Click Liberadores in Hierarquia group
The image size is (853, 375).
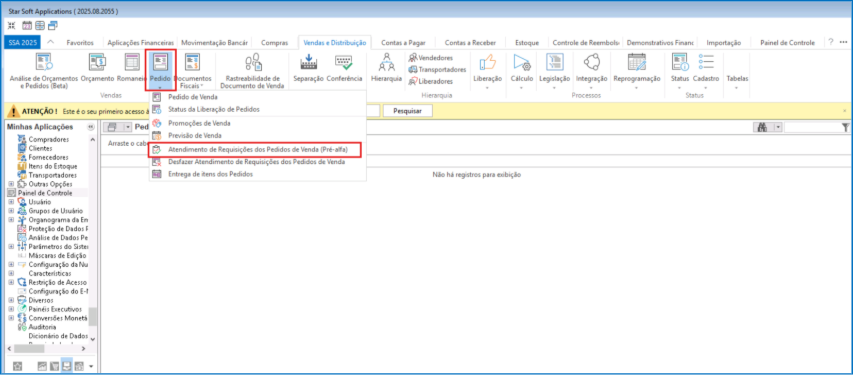(430, 81)
